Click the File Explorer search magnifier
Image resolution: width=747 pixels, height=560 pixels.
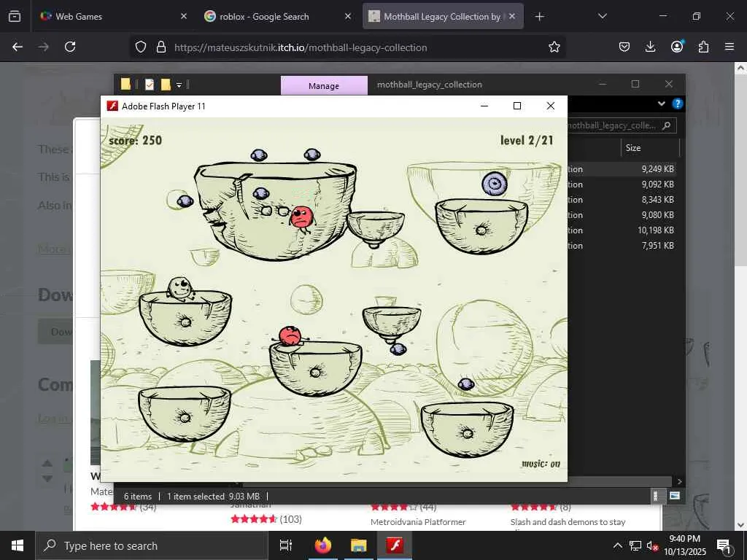(x=667, y=125)
